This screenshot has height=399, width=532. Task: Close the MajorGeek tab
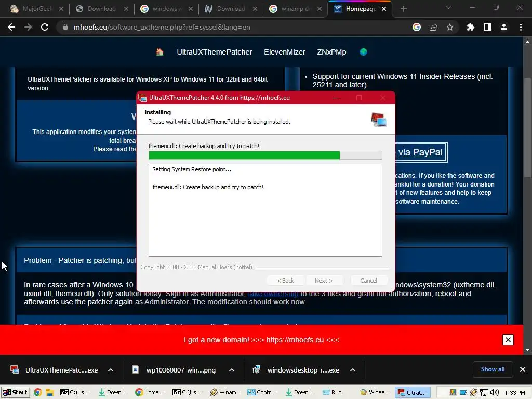(x=61, y=9)
